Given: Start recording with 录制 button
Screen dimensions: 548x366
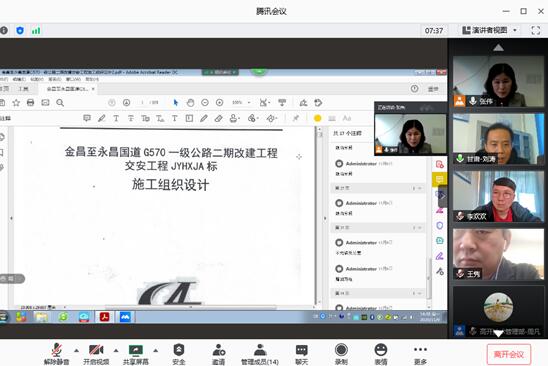Looking at the screenshot, I should 341,354.
